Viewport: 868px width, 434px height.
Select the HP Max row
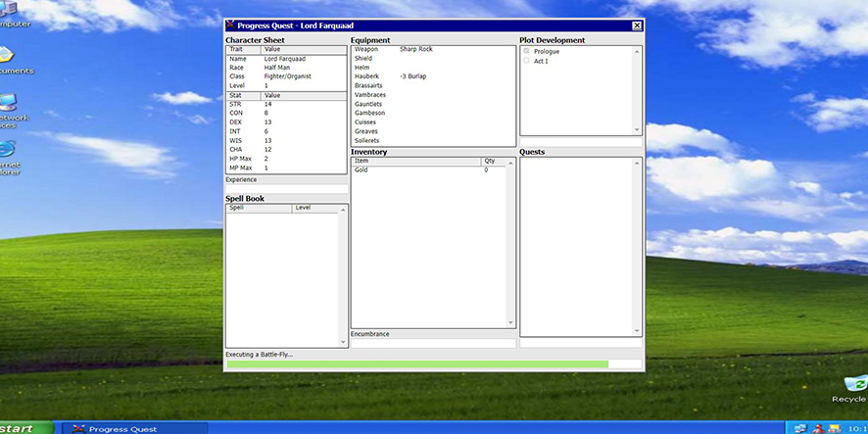286,159
